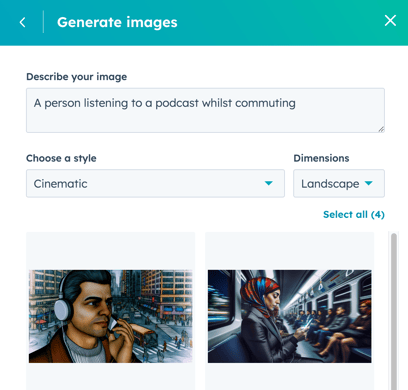Grab the textarea resize handle corner

(381, 129)
